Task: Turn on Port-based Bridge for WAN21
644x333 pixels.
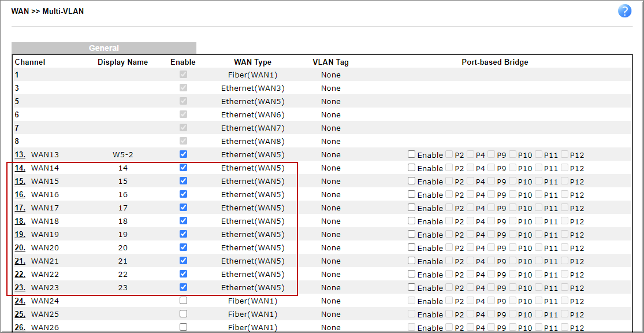Action: (412, 260)
